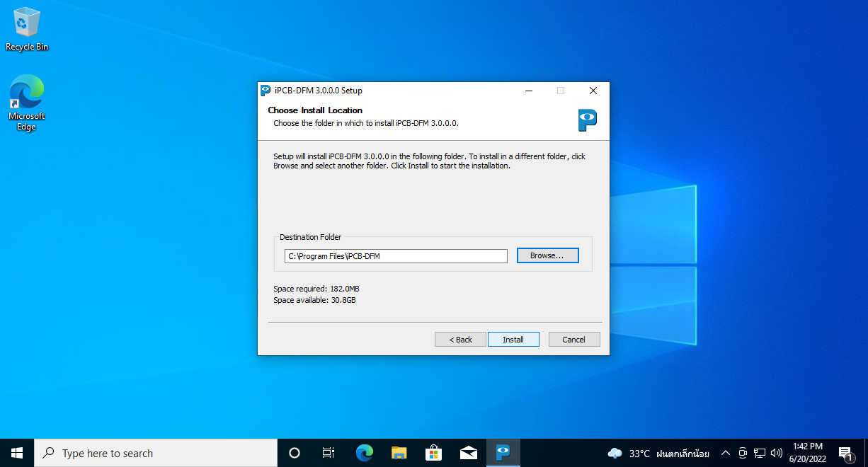Open the network status tray icon
The image size is (868, 467).
(760, 454)
